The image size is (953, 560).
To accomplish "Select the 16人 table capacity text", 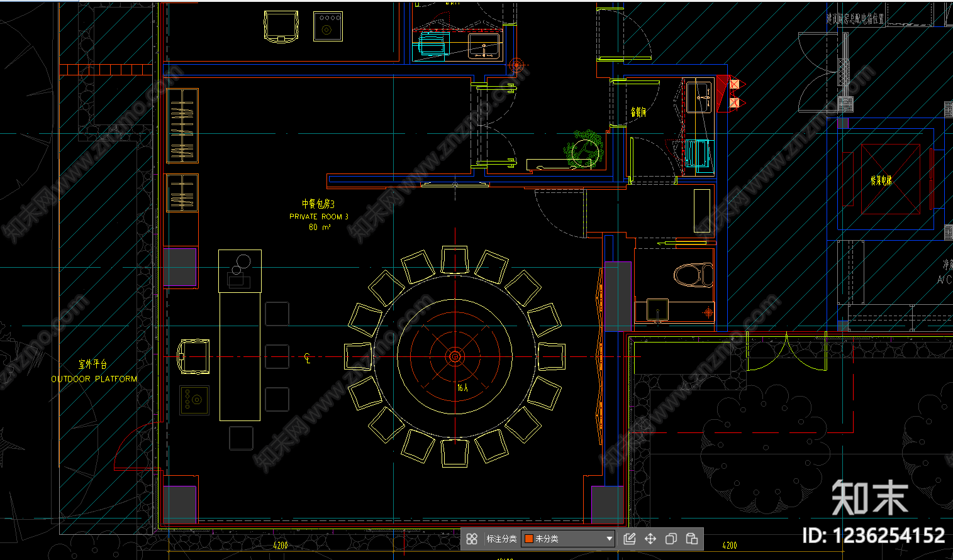I will (462, 388).
